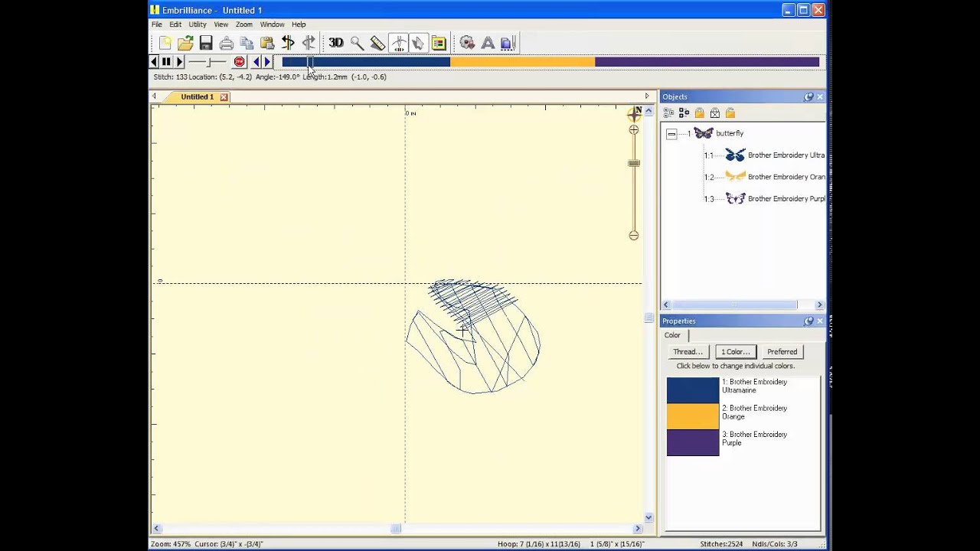Viewport: 980px width, 551px height.
Task: Click the New file icon
Action: point(165,43)
